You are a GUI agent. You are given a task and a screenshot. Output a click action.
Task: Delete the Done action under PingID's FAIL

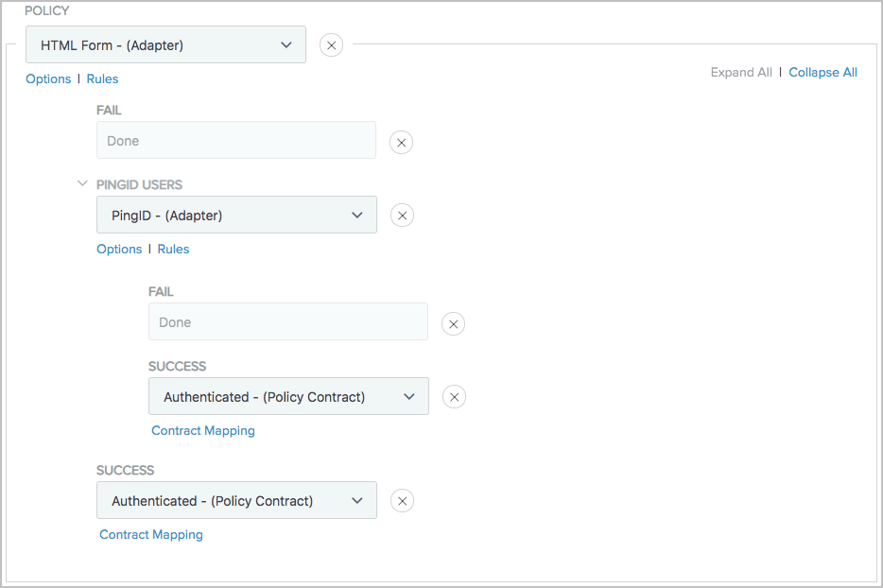click(x=453, y=322)
